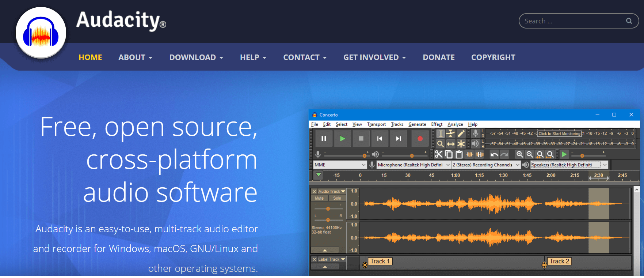Toggle Mute on the Audio Track
Viewport: 644px width, 278px height.
coord(319,198)
